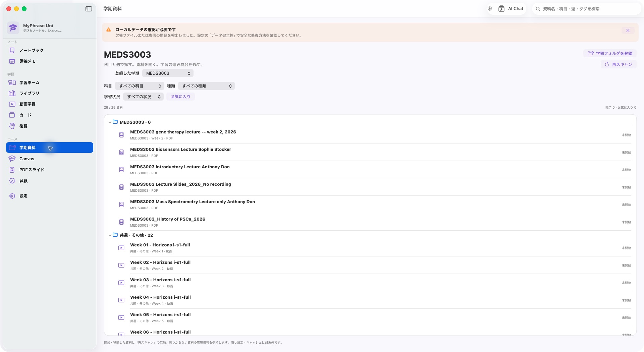
Task: Open Week 04 - Horizons i-s1-full
Action: point(370,300)
